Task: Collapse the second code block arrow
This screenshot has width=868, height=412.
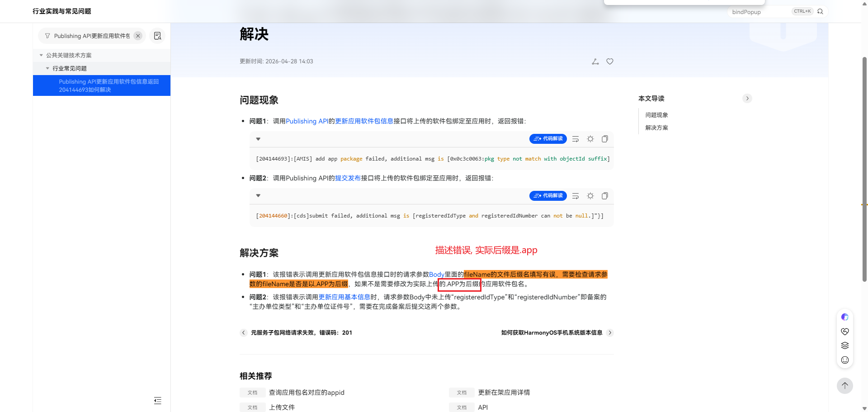Action: [x=258, y=196]
